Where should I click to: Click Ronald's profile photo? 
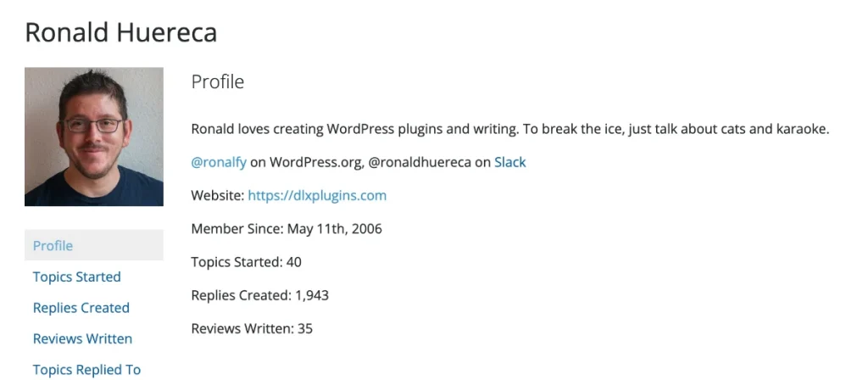[94, 137]
